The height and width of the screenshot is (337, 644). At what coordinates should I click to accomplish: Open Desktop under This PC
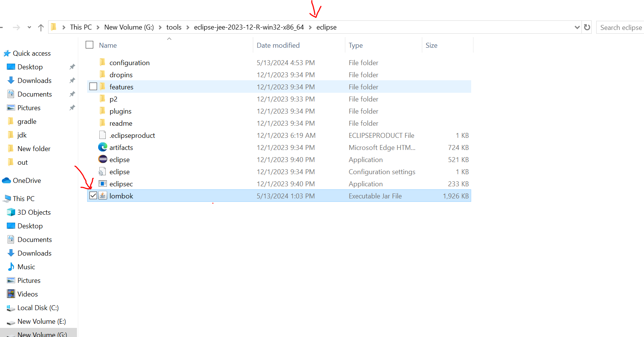tap(30, 226)
